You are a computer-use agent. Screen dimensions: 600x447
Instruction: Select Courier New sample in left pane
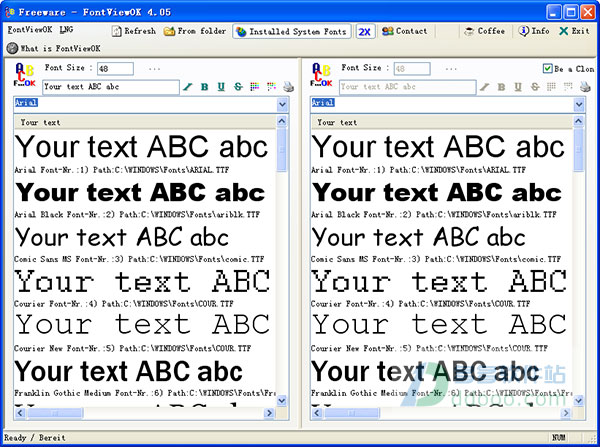[142, 325]
